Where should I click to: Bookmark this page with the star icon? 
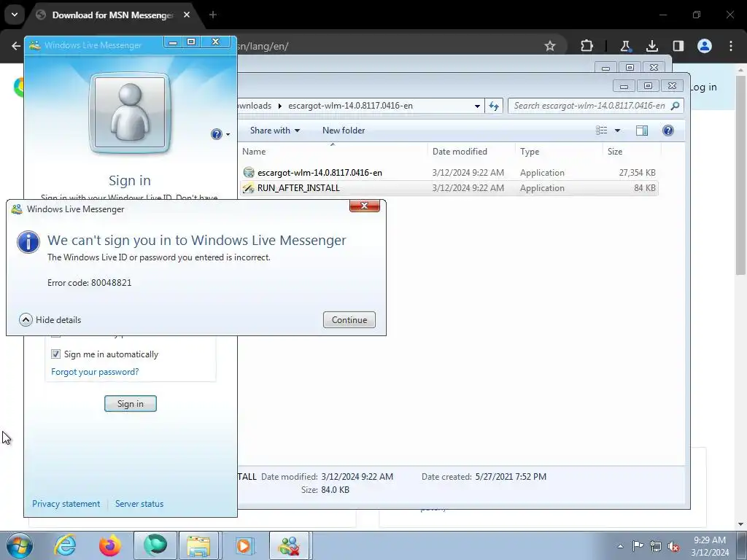pyautogui.click(x=550, y=46)
